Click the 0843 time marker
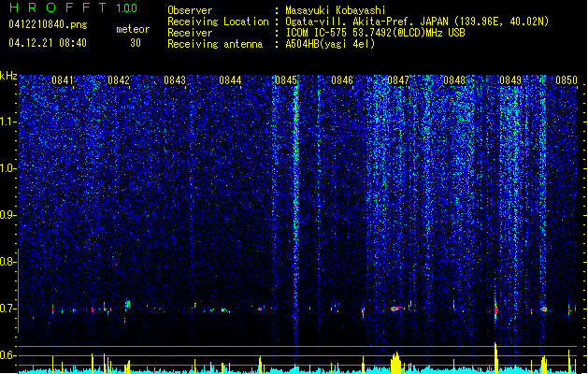Screen dimensions: 588x374 coord(175,80)
